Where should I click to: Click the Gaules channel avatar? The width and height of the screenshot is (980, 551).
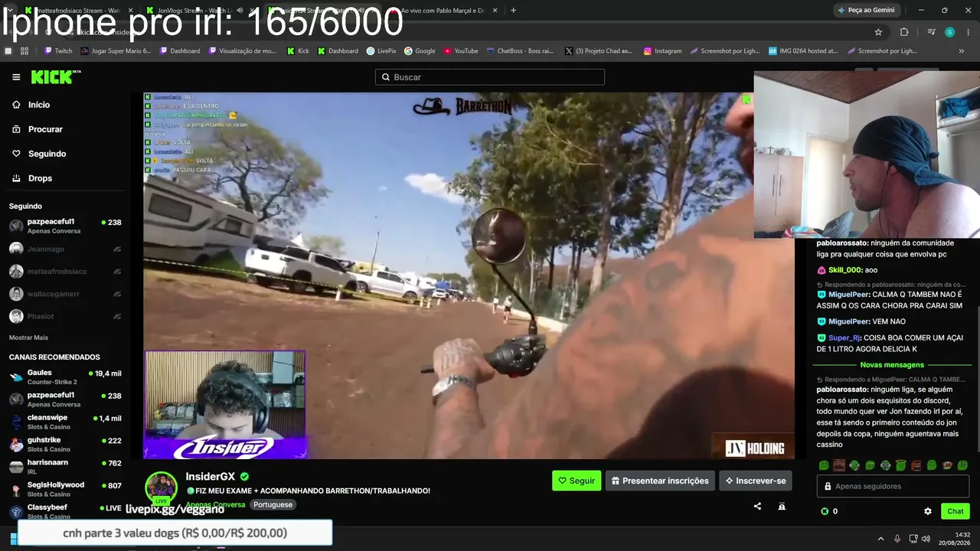[16, 377]
